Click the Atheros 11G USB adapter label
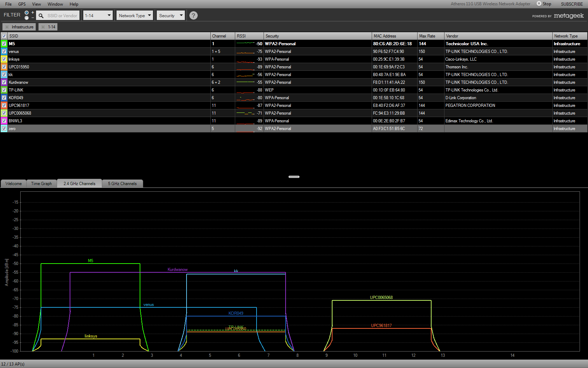The width and height of the screenshot is (588, 368). pyautogui.click(x=490, y=4)
